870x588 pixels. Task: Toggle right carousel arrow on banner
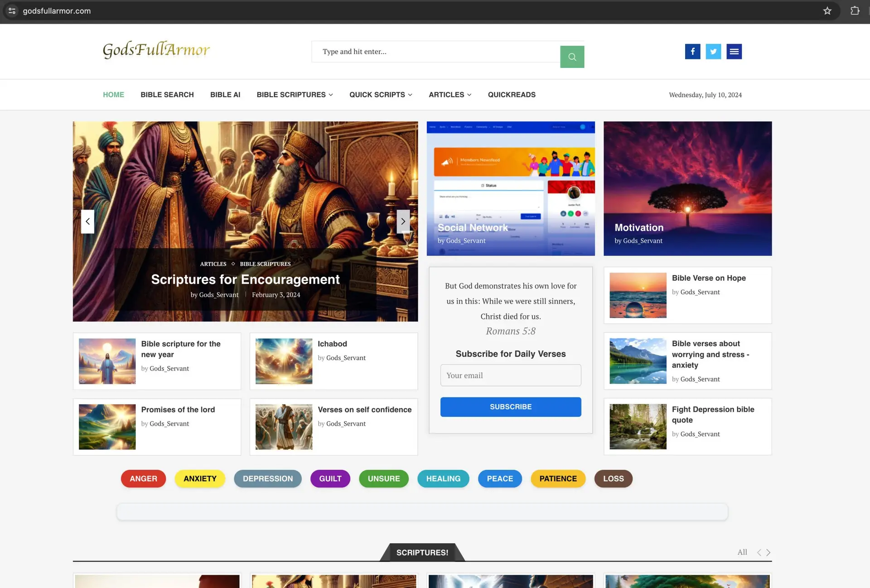[x=403, y=221]
